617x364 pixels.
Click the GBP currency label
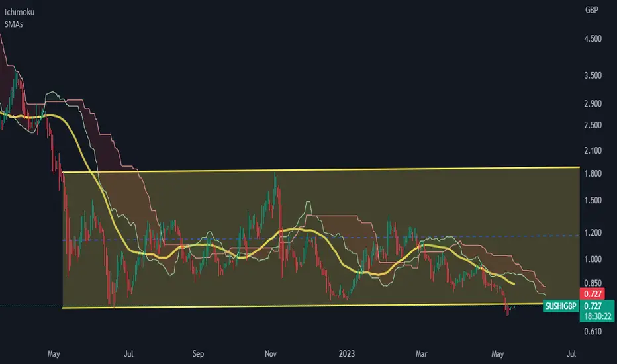(591, 10)
